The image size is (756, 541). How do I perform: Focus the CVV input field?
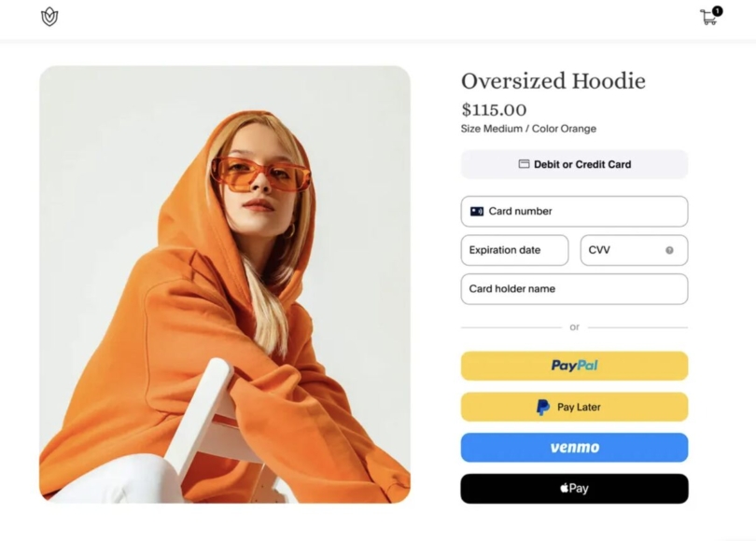[x=621, y=250]
